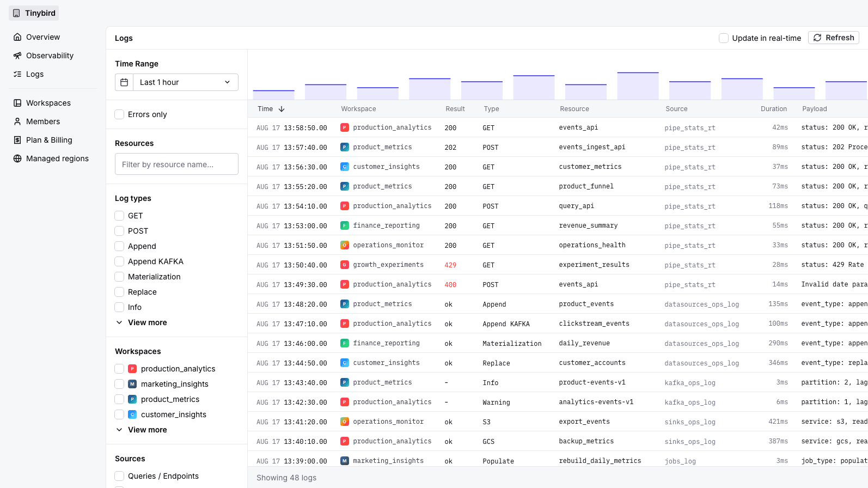Viewport: 868px width, 488px height.
Task: Click the Plan & Billing receipt icon
Action: pyautogui.click(x=17, y=140)
